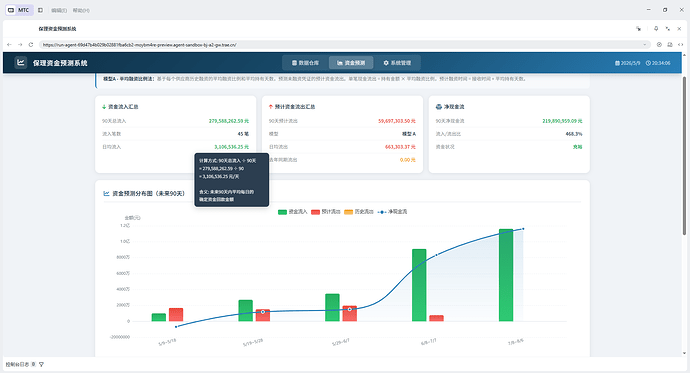Expand the address bar dropdown arrow
690x373 pixels.
645,44
